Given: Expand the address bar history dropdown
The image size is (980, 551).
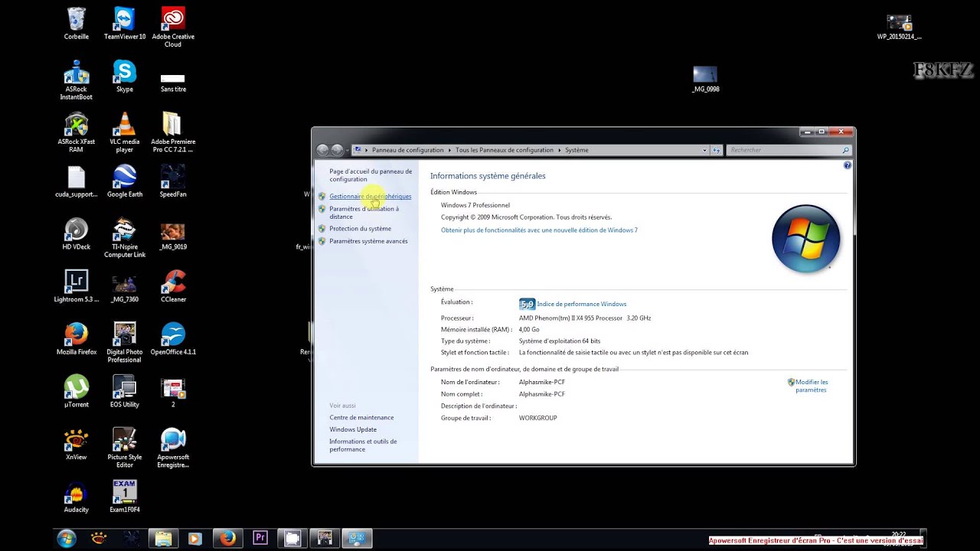Looking at the screenshot, I should point(705,150).
